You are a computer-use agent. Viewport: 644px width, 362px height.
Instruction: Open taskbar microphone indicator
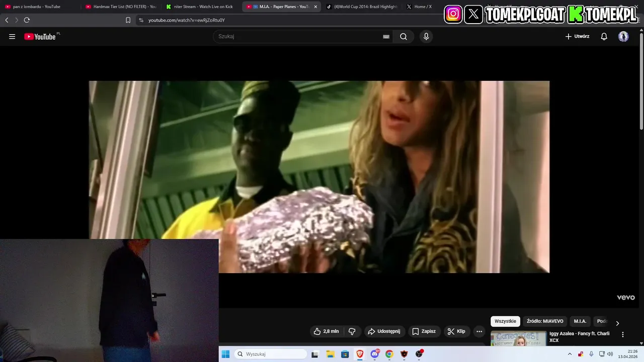click(591, 354)
